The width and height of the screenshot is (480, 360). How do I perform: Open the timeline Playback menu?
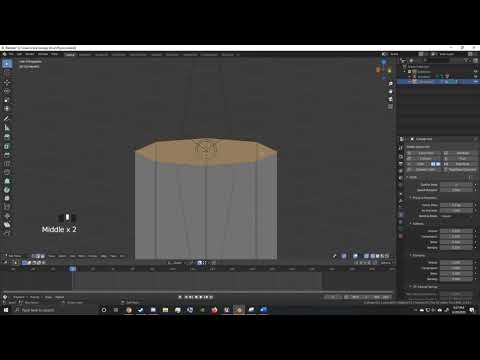[19, 297]
